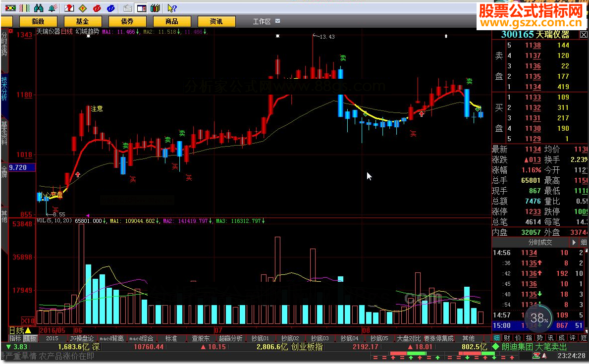Click the traffic-light icon in toolbar
589x364 pixels.
10,8
